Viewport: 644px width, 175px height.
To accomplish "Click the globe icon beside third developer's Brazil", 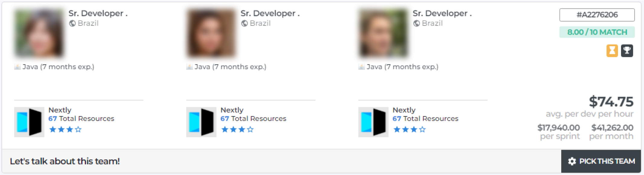I will 416,23.
